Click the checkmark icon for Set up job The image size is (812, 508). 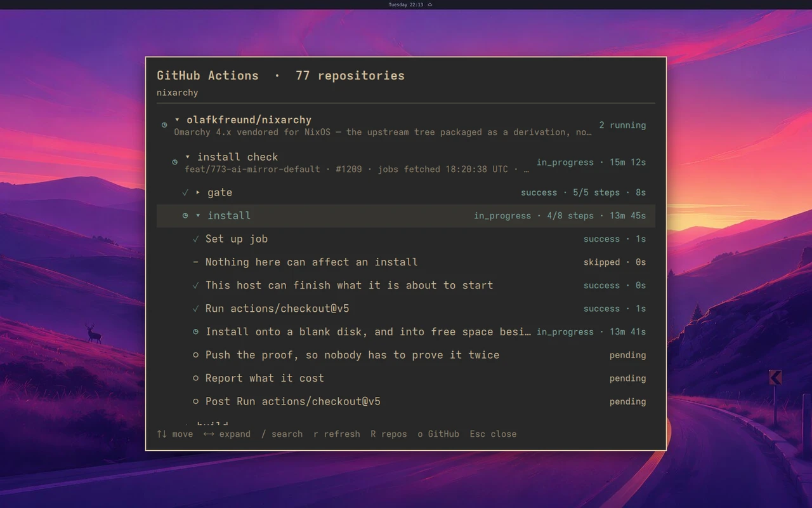point(196,239)
